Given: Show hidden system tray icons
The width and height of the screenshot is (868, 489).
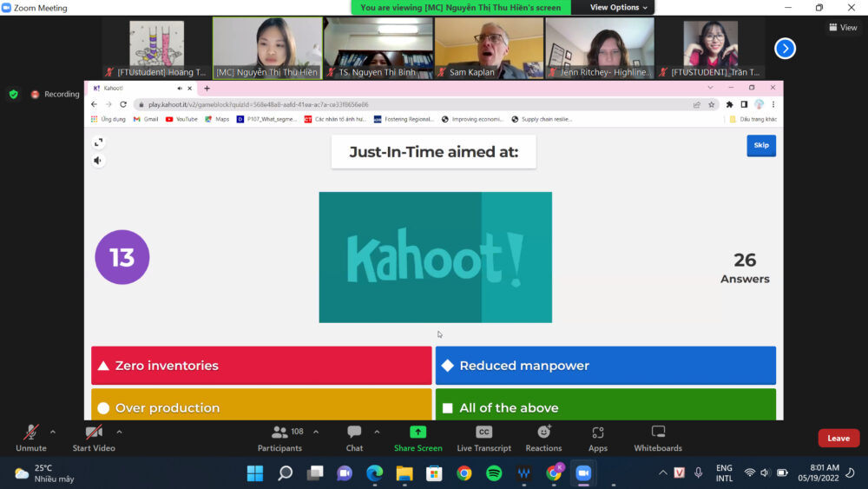Looking at the screenshot, I should [x=662, y=472].
